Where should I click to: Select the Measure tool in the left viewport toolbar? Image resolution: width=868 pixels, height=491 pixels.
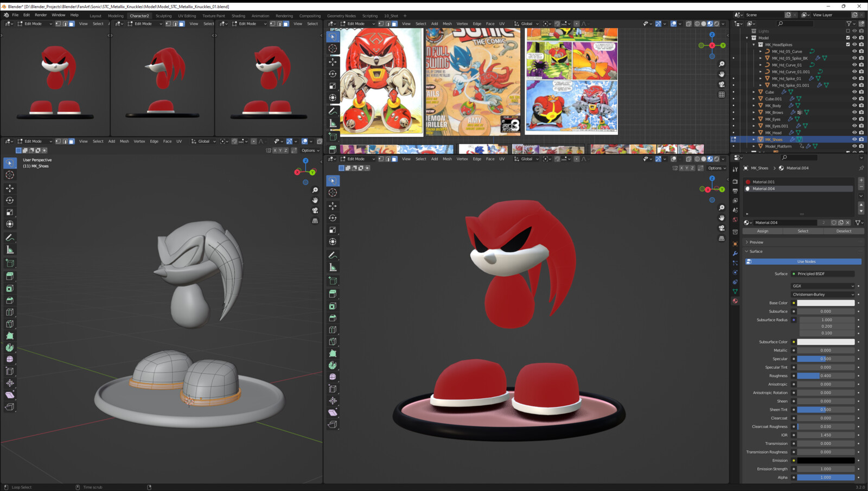(9, 250)
